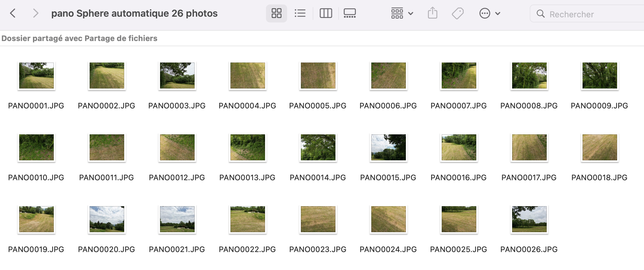Select PANO0005.JPG thumbnail
The height and width of the screenshot is (270, 644).
point(318,76)
